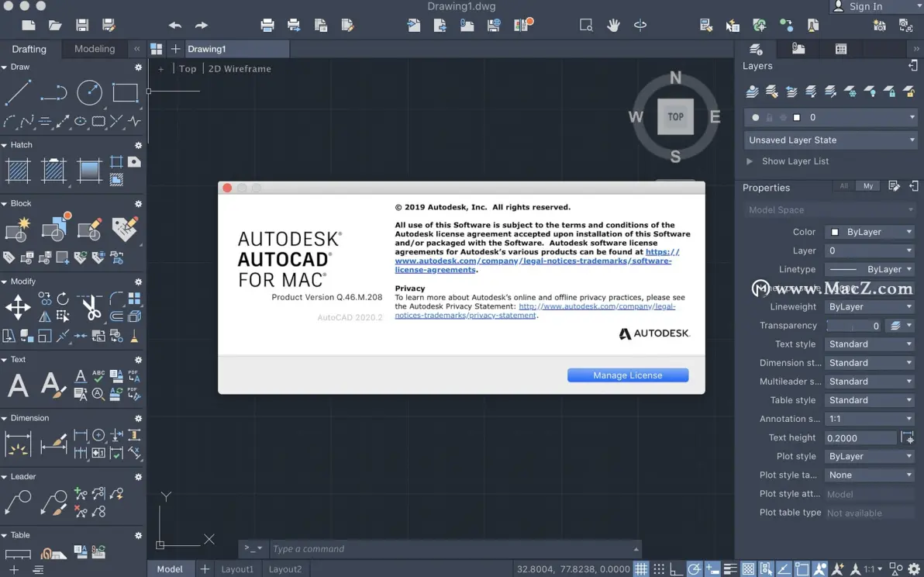Click the Color property white swatch

[x=834, y=232]
